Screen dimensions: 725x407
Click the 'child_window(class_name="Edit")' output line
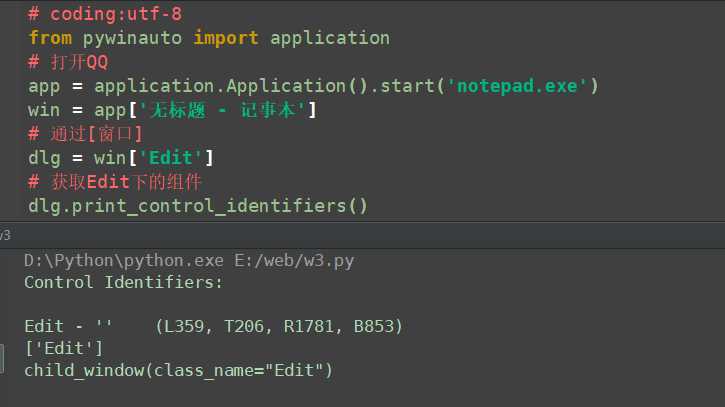tap(178, 370)
